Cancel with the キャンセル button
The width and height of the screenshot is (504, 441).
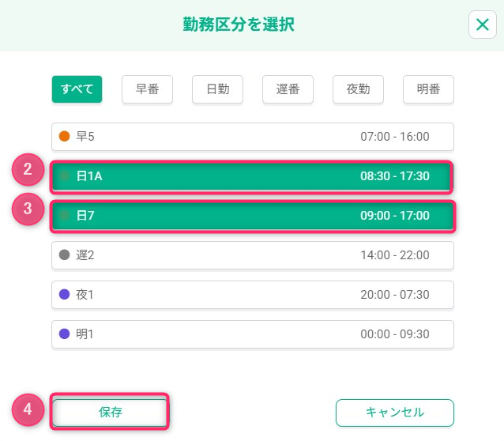pos(395,413)
